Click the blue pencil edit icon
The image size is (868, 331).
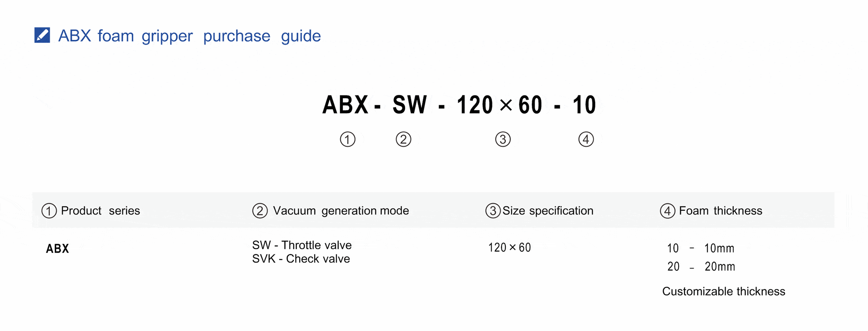click(42, 35)
